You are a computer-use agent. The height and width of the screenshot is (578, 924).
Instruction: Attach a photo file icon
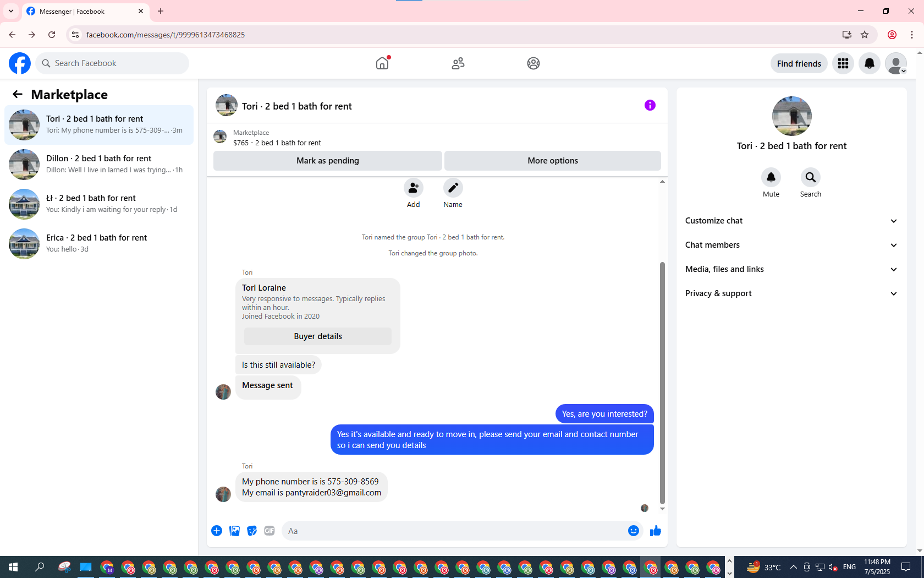coord(234,531)
